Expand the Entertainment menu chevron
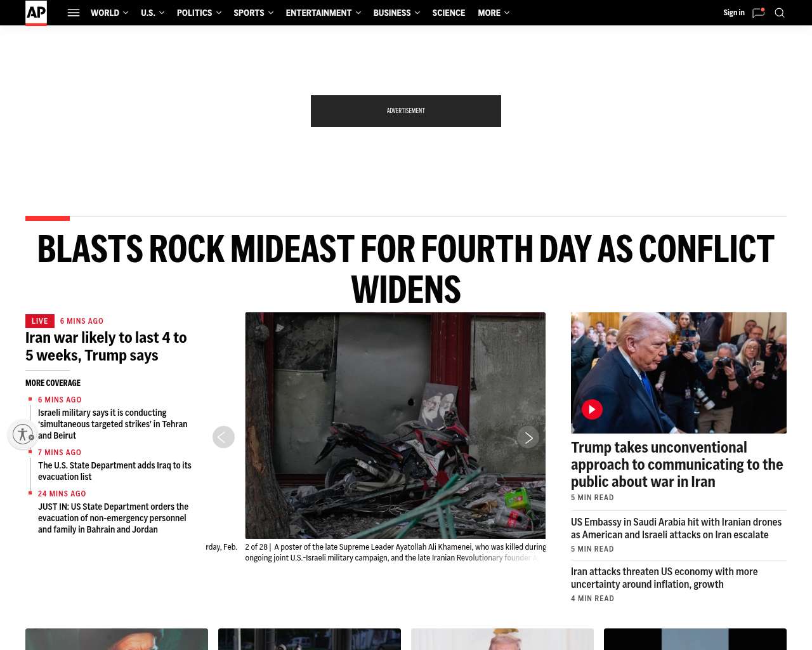 [x=358, y=13]
